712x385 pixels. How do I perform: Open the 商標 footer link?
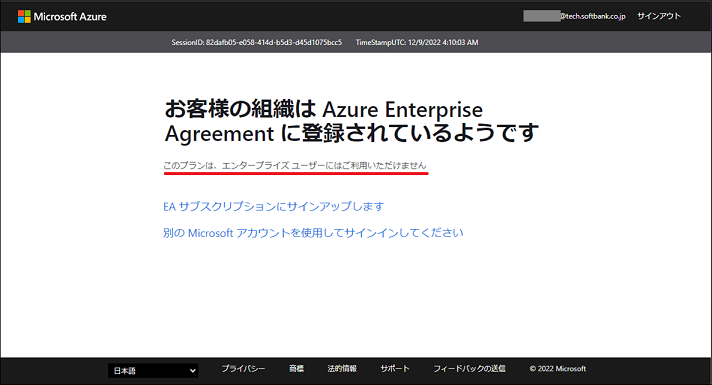coord(297,369)
